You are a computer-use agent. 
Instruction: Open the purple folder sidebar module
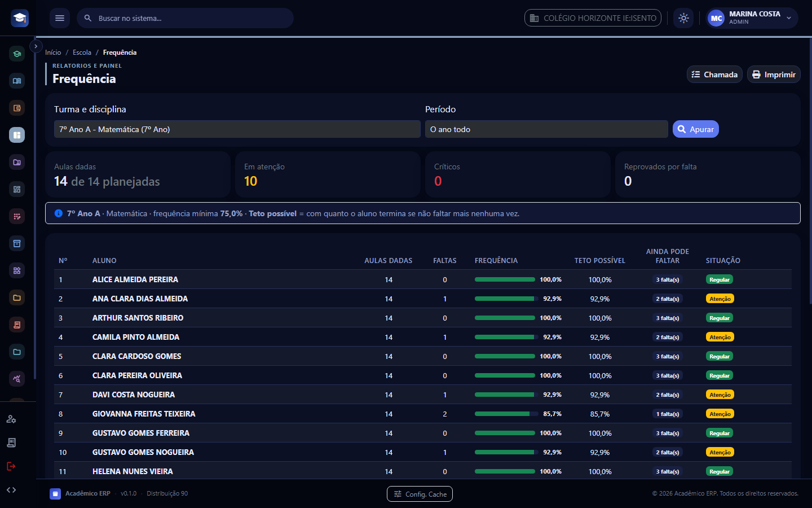pos(17,163)
